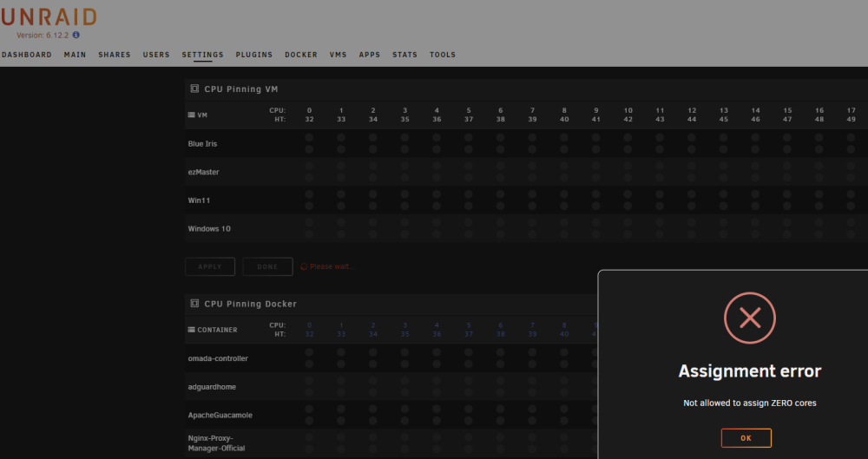868x459 pixels.
Task: Click Docker HT 39 column header link
Action: pyautogui.click(x=532, y=334)
